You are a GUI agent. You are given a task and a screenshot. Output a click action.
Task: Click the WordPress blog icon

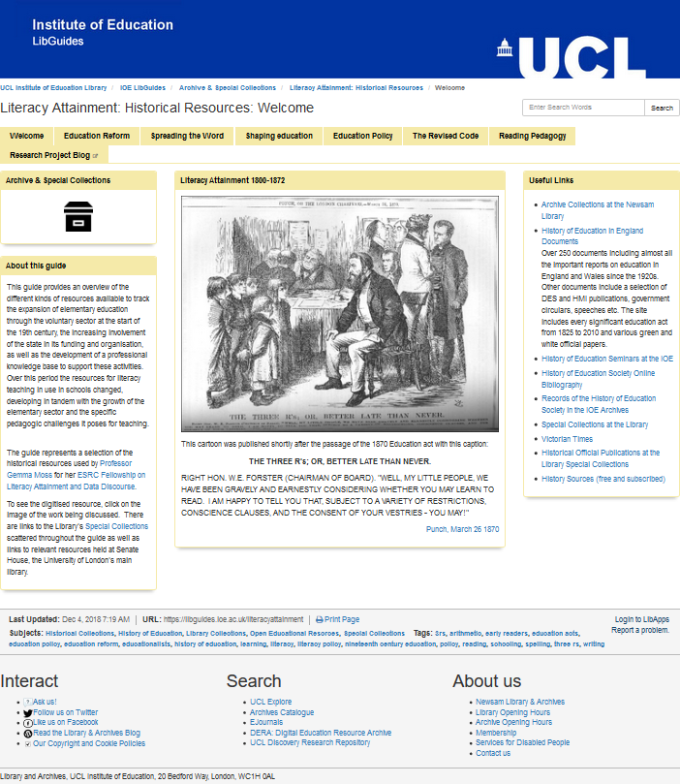click(x=28, y=734)
